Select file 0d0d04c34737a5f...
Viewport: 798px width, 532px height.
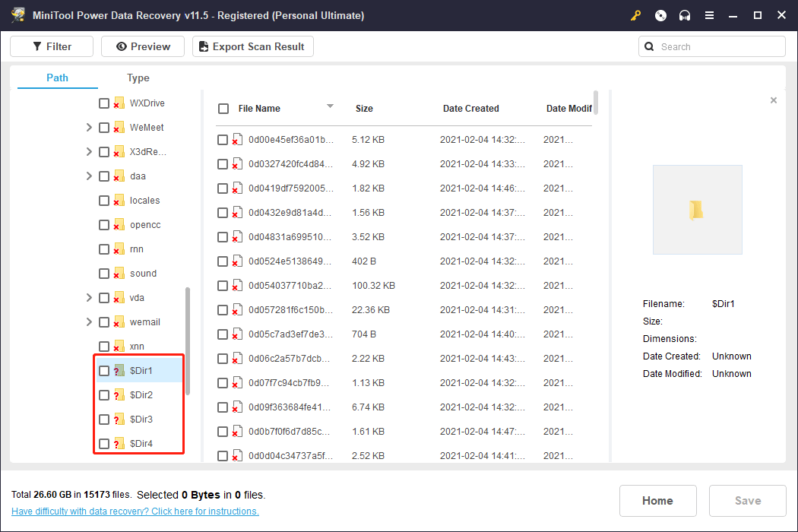pyautogui.click(x=404, y=456)
